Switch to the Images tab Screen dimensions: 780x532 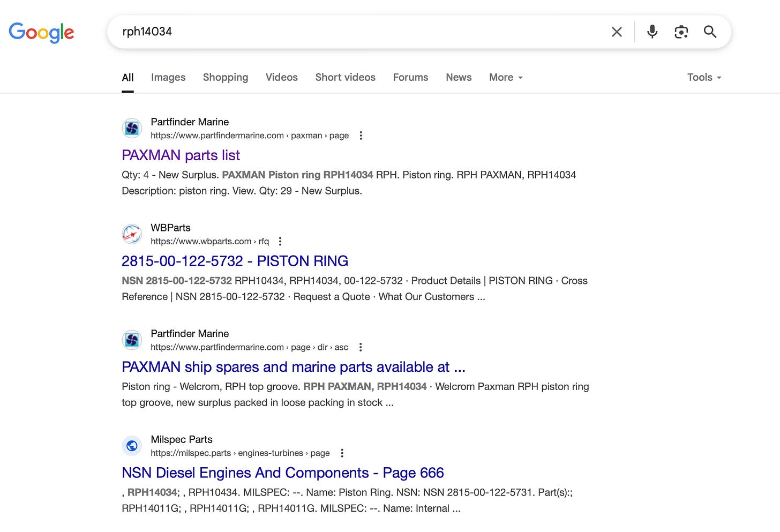point(168,77)
